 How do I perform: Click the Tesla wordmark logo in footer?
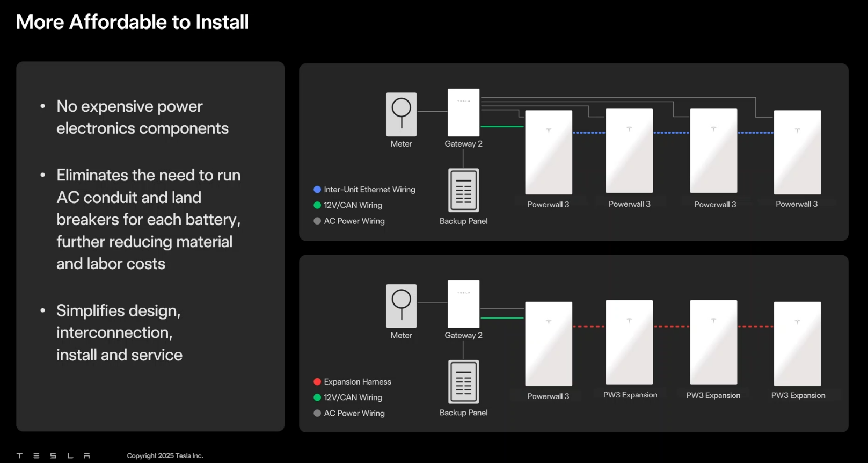(x=53, y=455)
